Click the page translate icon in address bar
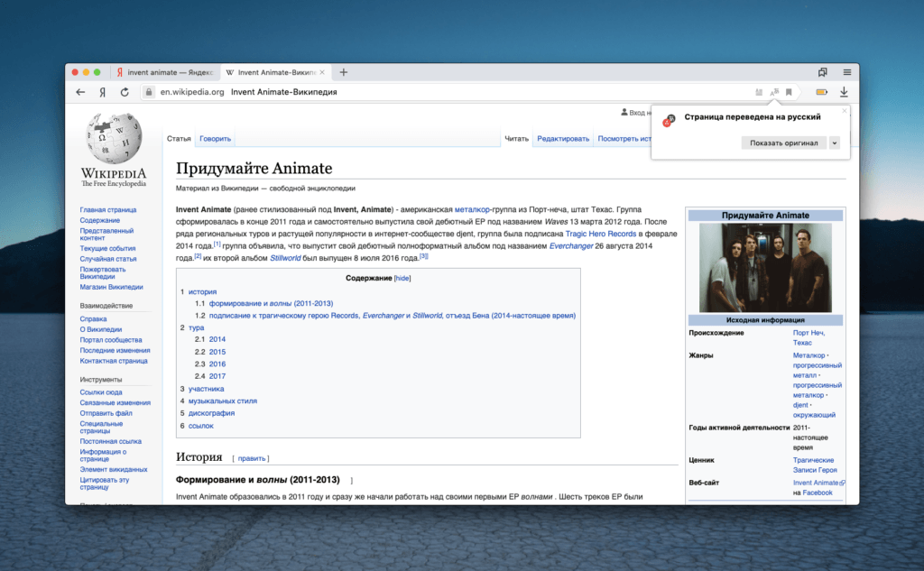This screenshot has height=571, width=924. [774, 92]
